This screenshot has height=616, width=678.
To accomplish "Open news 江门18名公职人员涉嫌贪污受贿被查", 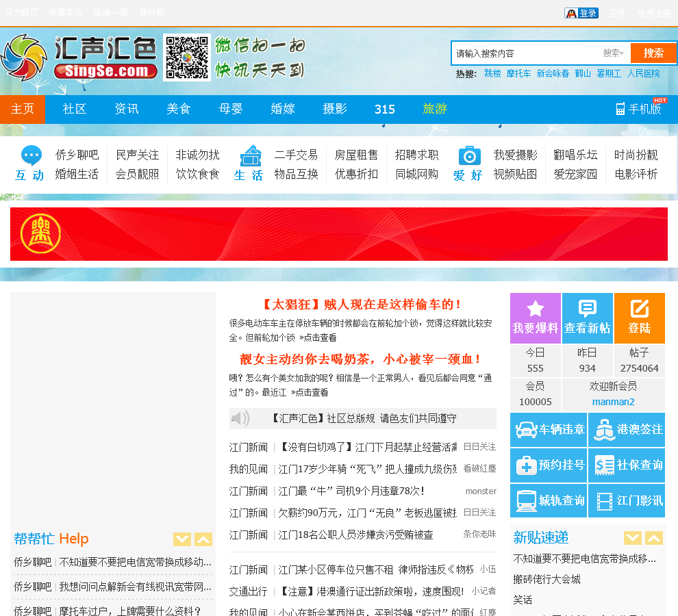I will (x=355, y=535).
